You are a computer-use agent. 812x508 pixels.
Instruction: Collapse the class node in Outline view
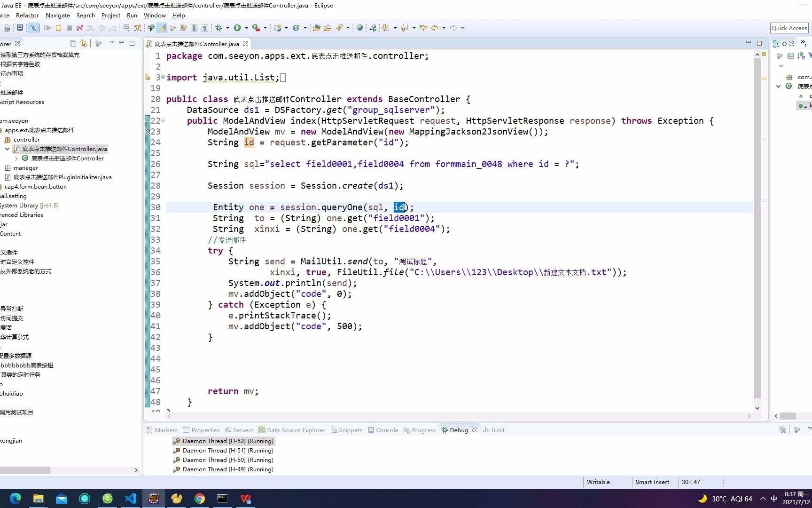pos(779,86)
